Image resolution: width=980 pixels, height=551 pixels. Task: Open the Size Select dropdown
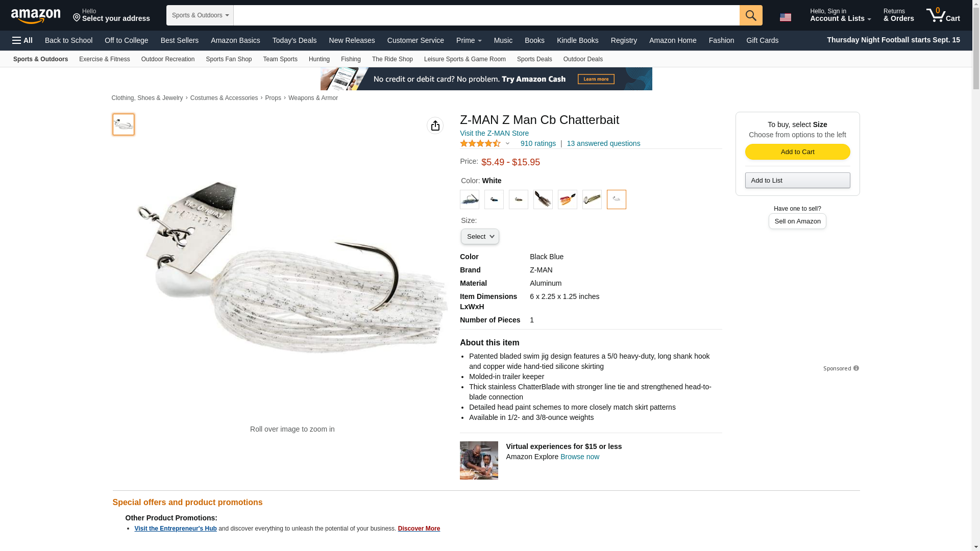[480, 237]
